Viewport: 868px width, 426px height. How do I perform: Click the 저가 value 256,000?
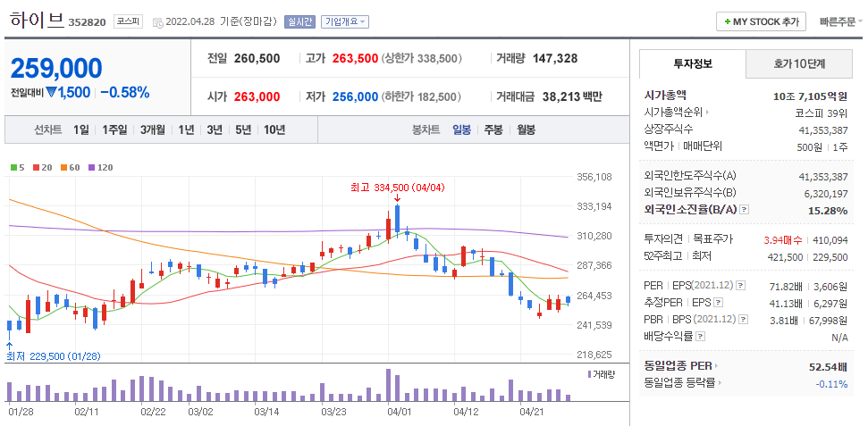click(x=356, y=96)
